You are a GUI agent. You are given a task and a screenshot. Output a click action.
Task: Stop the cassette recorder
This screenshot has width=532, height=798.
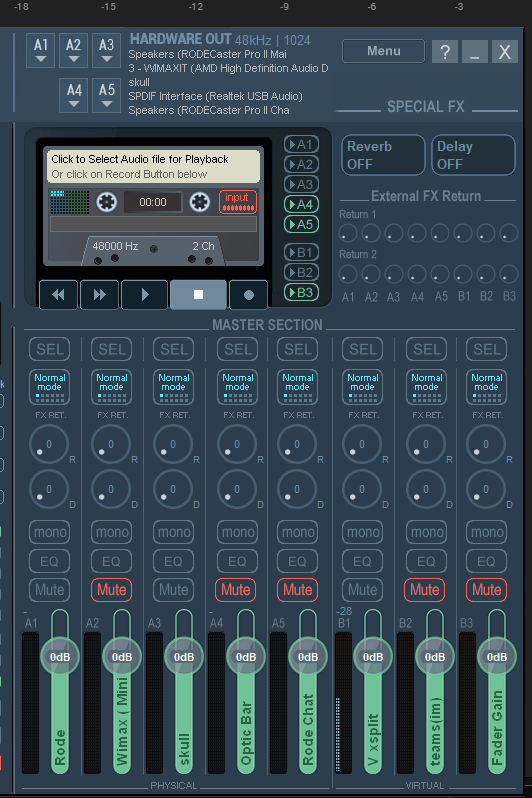[198, 295]
